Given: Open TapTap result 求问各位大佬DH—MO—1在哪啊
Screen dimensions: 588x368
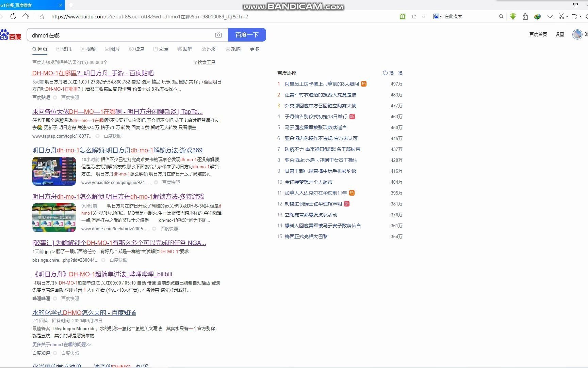Looking at the screenshot, I should 117,111.
